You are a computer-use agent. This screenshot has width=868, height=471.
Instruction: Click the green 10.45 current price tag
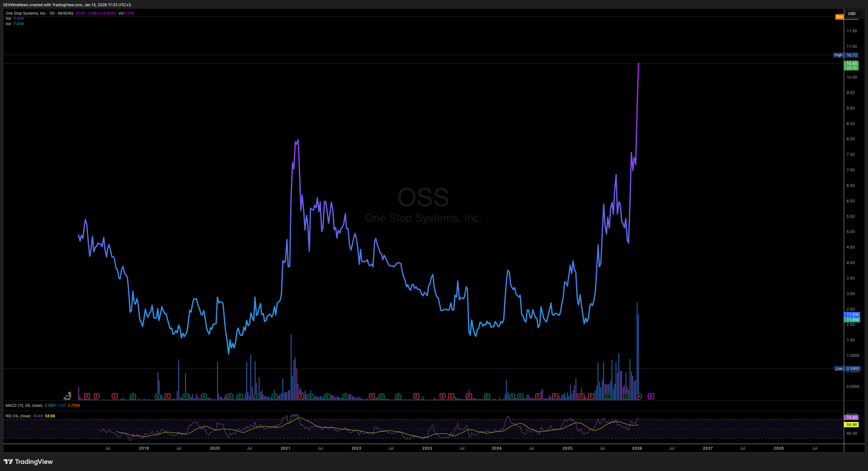pos(852,65)
